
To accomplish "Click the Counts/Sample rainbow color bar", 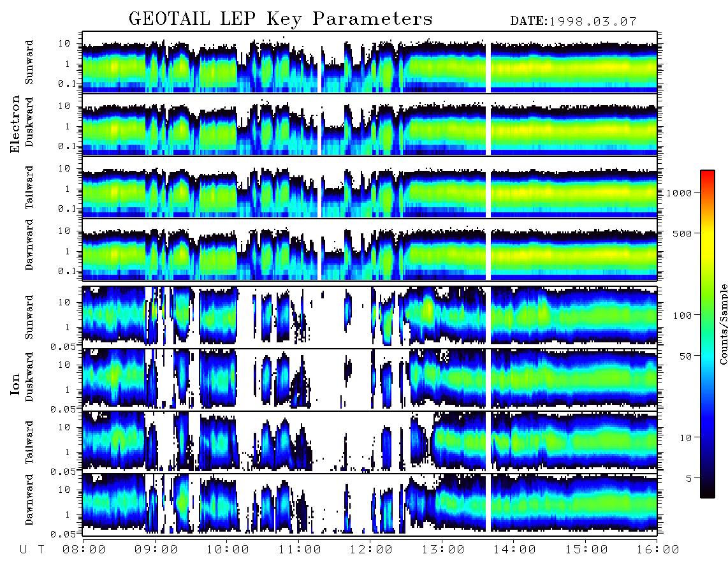I will [708, 334].
